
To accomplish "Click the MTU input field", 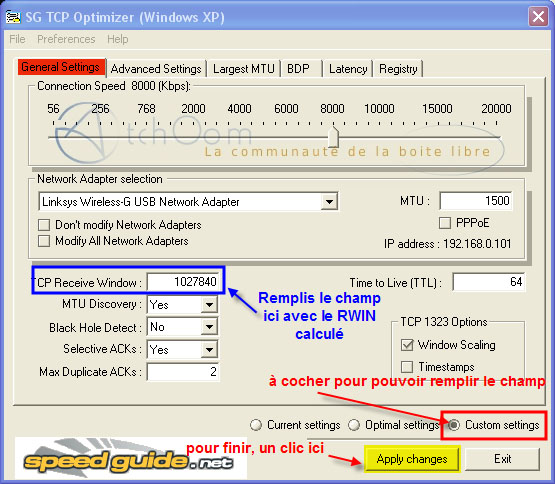I will coord(475,201).
